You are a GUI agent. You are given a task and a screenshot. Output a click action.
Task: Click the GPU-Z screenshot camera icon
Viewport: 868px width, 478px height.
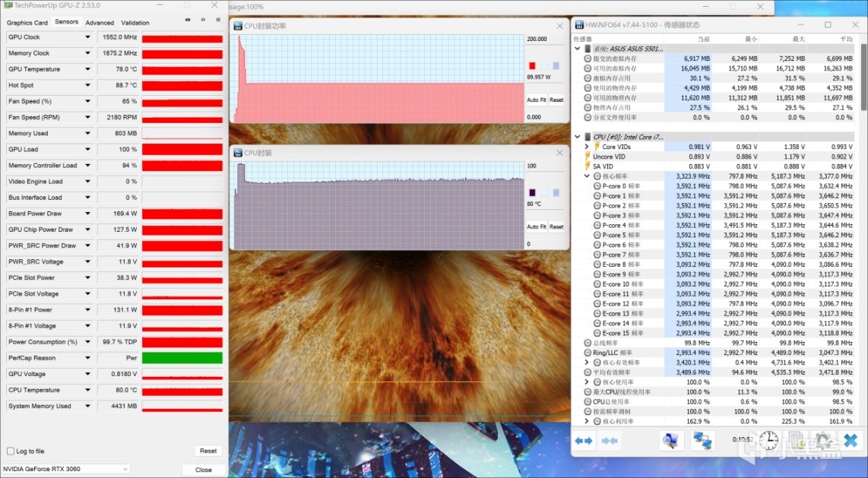coord(188,20)
